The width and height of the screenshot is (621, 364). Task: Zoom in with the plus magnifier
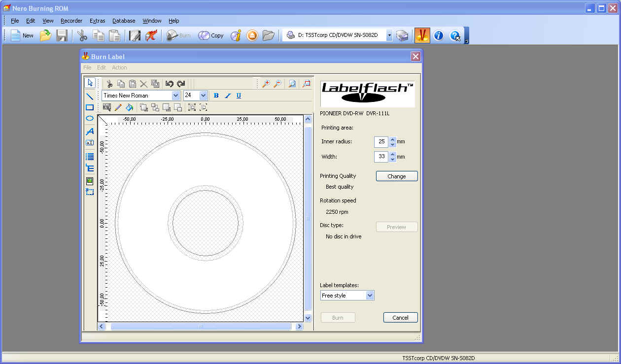tap(266, 84)
